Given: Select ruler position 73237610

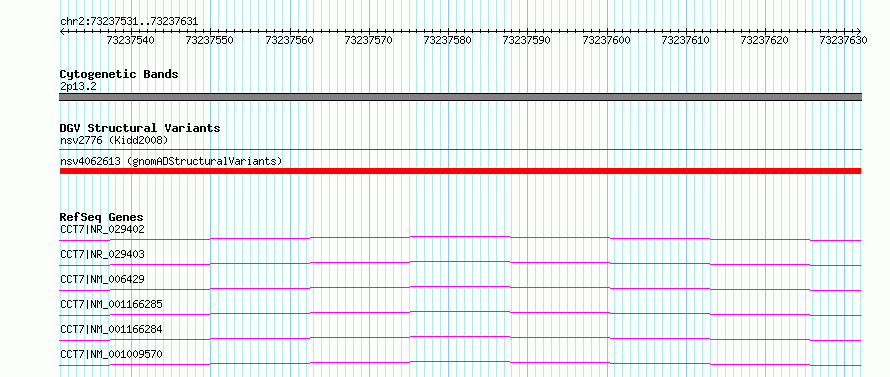Looking at the screenshot, I should [x=686, y=41].
